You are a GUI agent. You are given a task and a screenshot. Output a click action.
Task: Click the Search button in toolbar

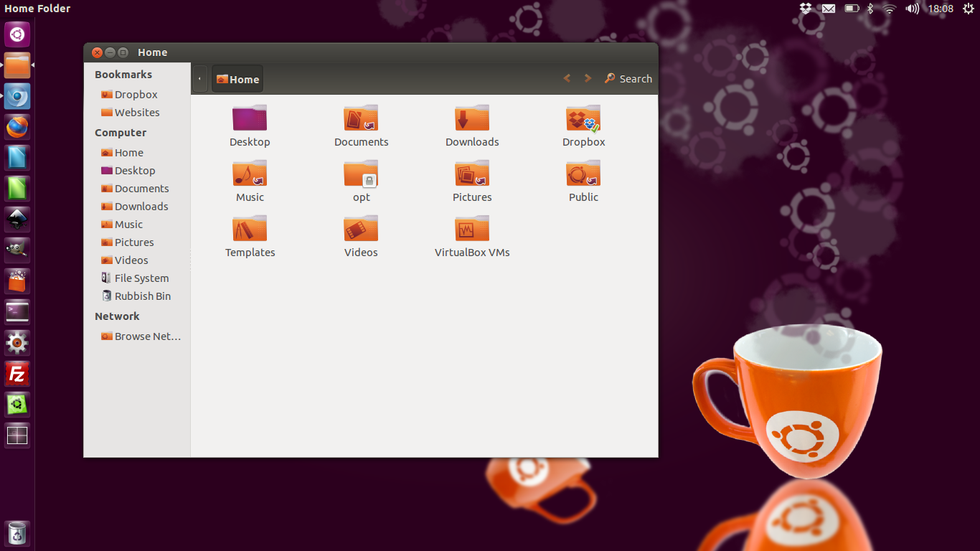[x=628, y=79]
